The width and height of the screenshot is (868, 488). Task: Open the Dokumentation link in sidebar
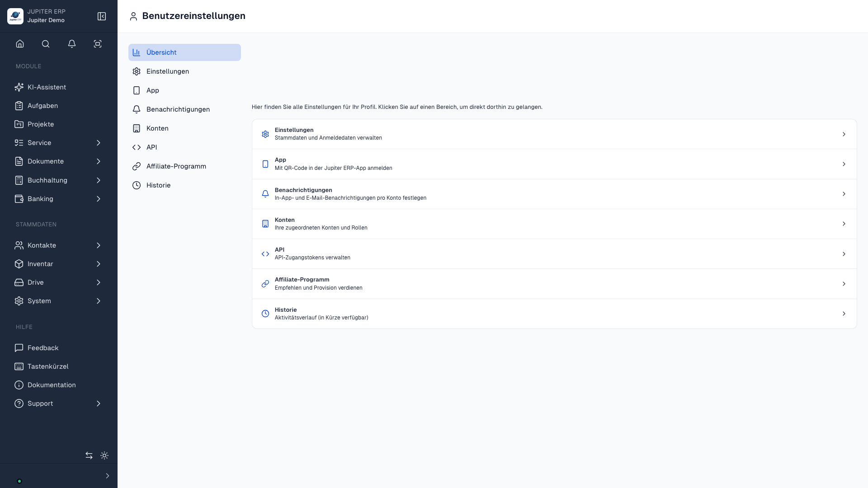(x=59, y=385)
